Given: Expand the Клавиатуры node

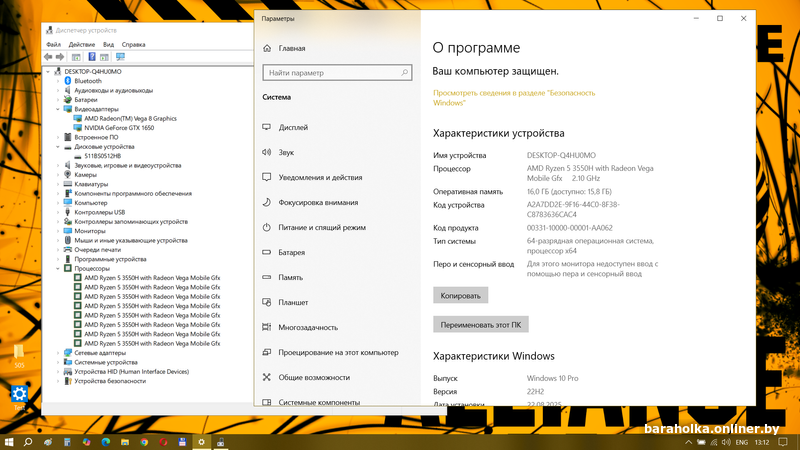Looking at the screenshot, I should tap(58, 184).
